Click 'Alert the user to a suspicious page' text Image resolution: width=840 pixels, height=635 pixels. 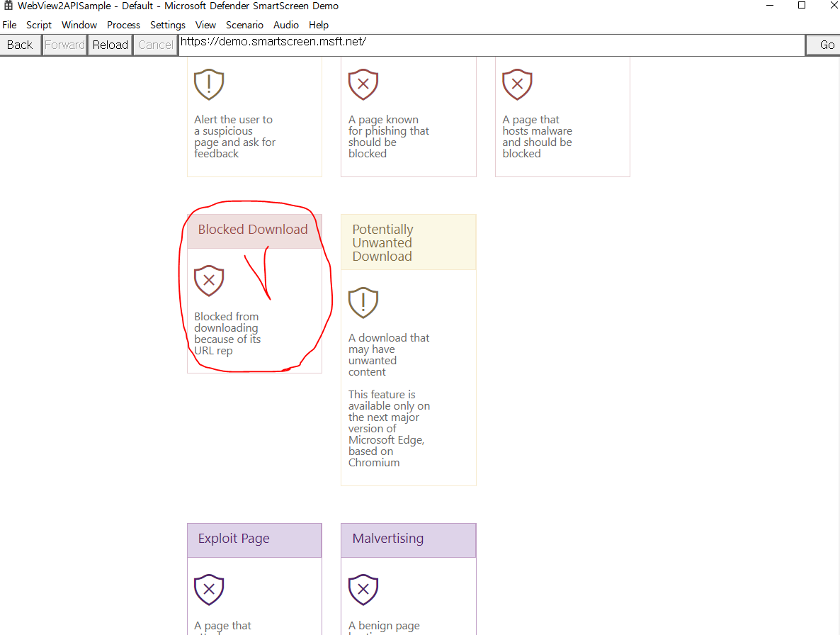tap(234, 137)
